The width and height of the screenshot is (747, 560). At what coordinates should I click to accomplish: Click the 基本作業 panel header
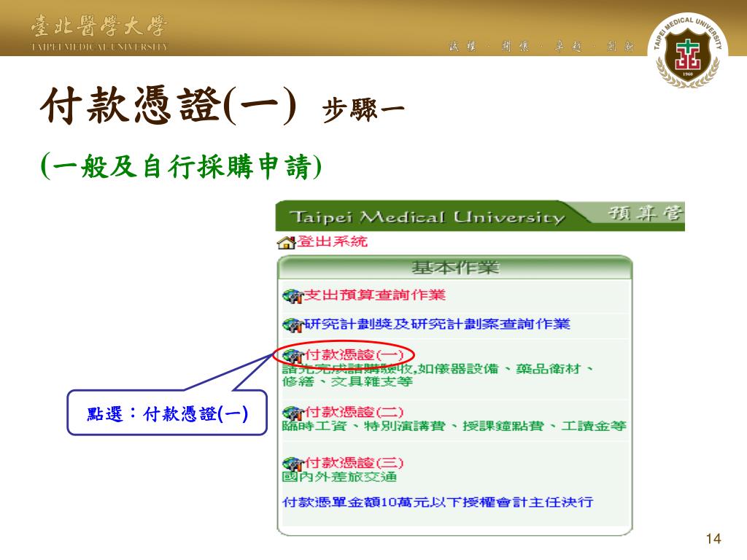pyautogui.click(x=454, y=268)
